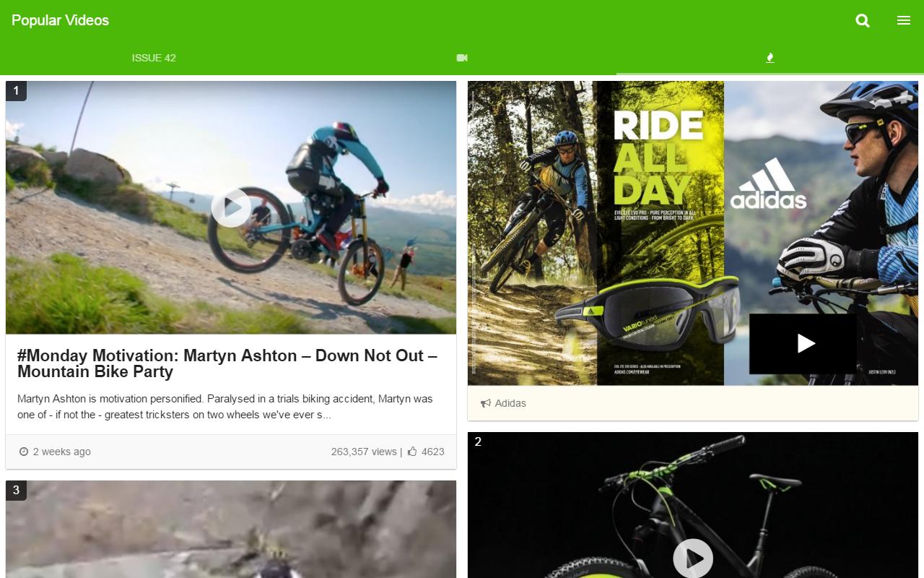Viewport: 924px width, 578px height.
Task: Click the clock icon beside 2 weeks ago
Action: (24, 452)
